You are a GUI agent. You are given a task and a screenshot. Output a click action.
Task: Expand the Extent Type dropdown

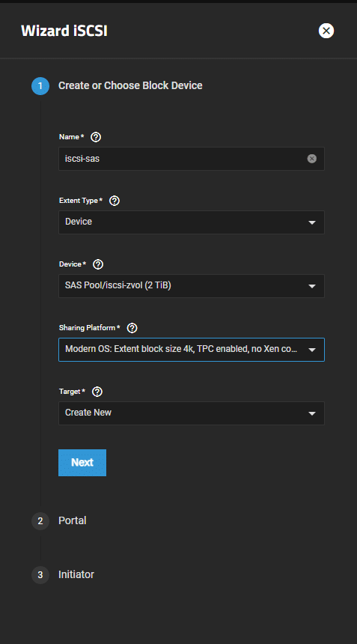192,222
